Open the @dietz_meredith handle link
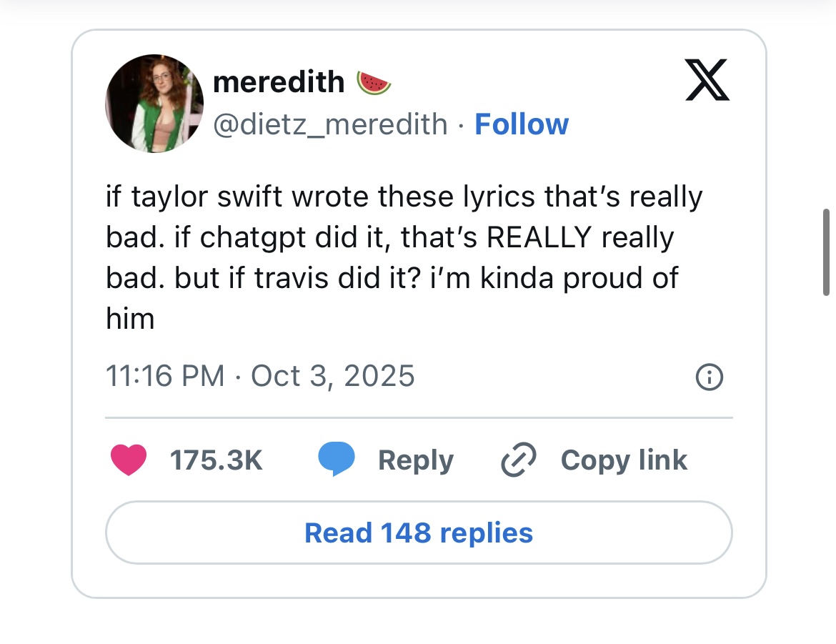The height and width of the screenshot is (644, 836). (330, 124)
